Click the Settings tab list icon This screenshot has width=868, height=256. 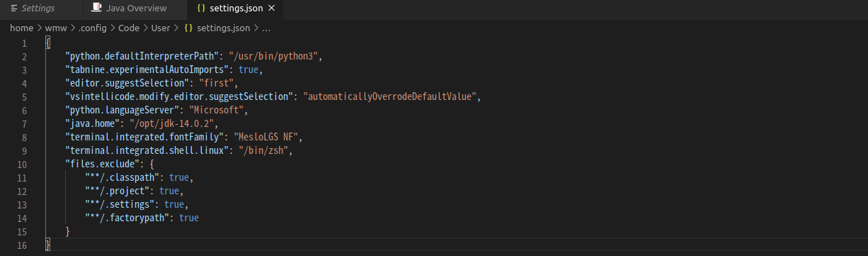14,9
